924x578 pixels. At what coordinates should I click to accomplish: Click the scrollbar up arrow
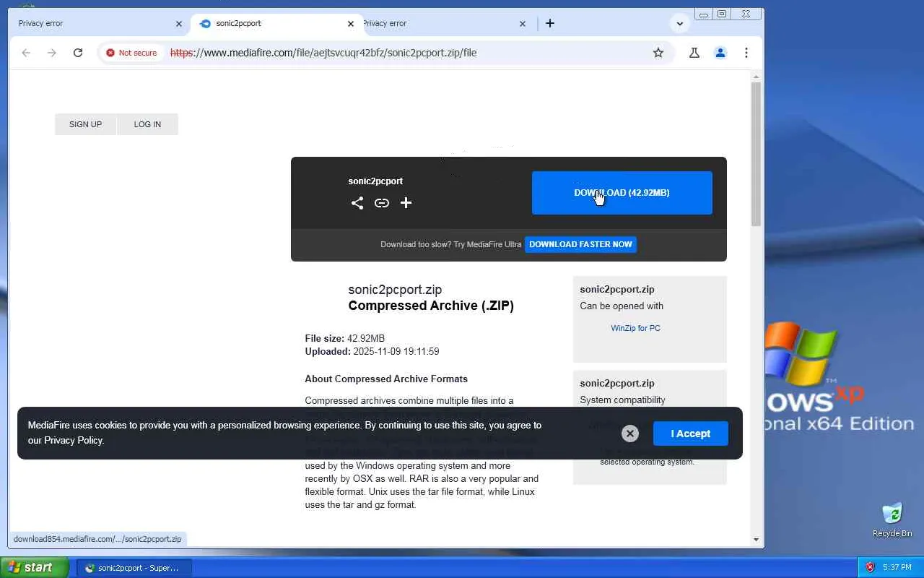click(x=756, y=76)
